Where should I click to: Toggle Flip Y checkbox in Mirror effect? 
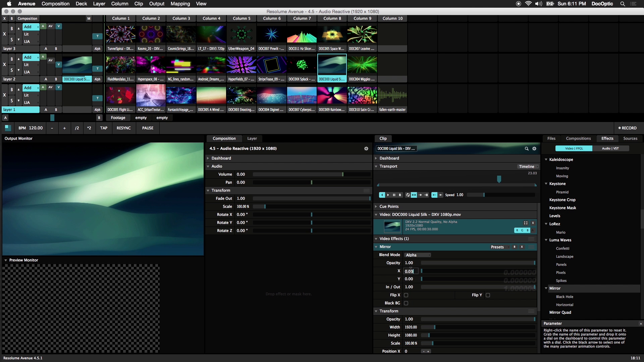(x=488, y=295)
